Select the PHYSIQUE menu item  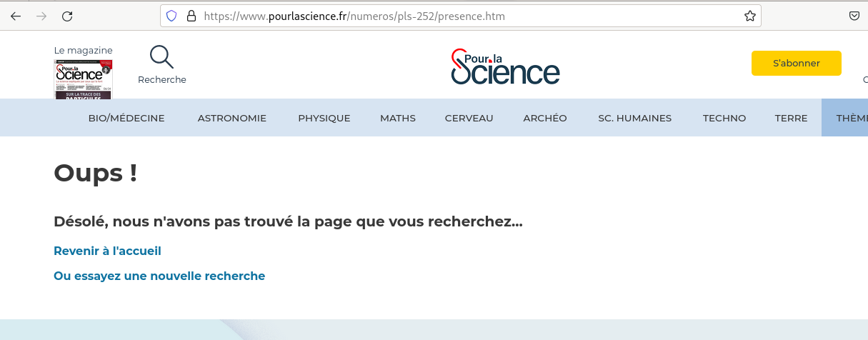pos(324,118)
